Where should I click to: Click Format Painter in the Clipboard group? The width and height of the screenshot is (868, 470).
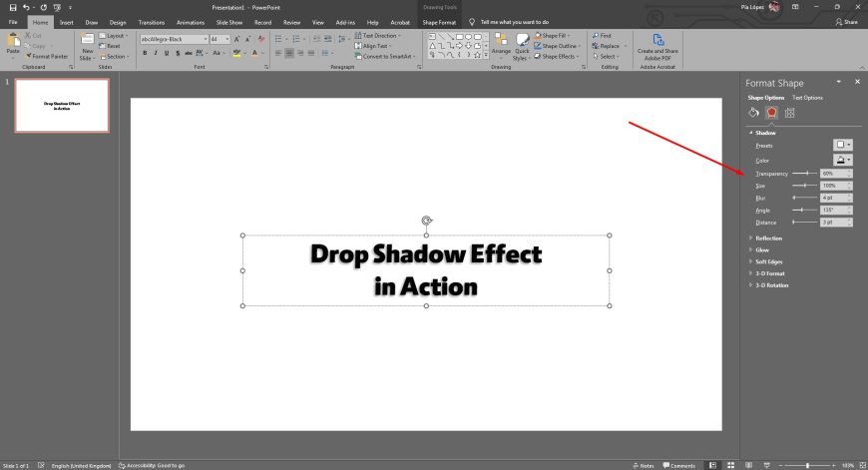pos(47,57)
